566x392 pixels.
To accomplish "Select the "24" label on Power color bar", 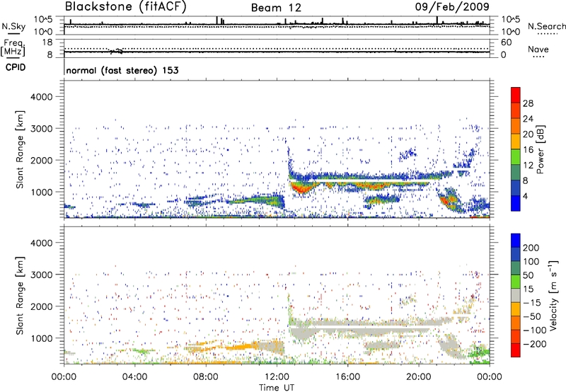I will (x=528, y=119).
